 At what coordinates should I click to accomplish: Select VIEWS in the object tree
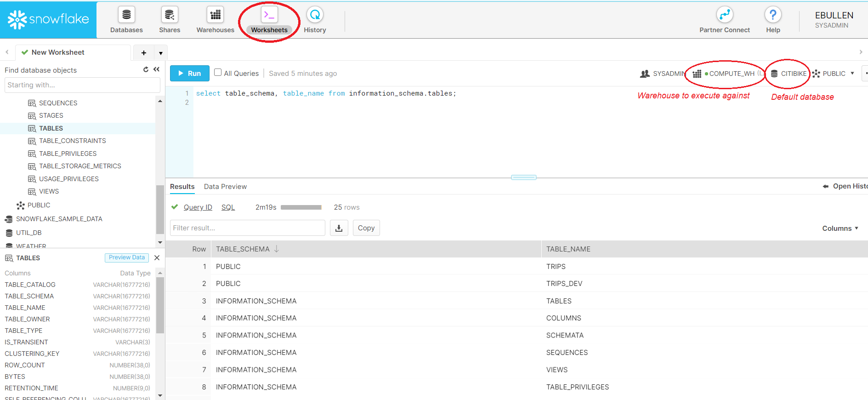point(49,192)
